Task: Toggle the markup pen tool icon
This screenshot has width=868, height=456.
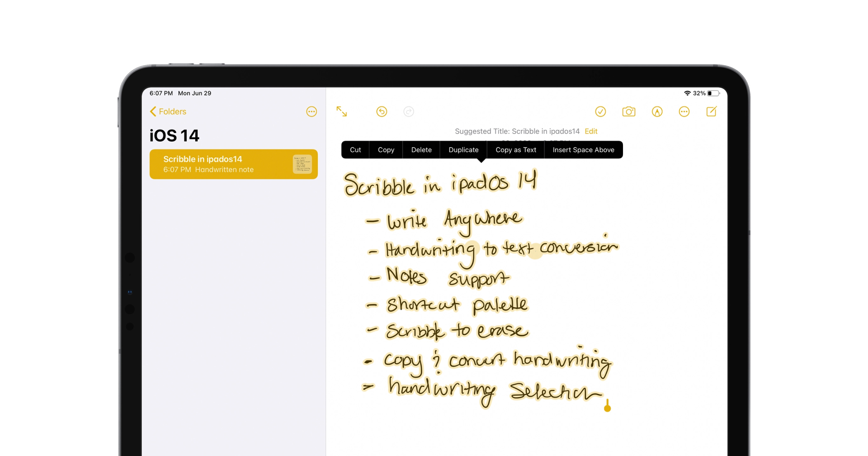Action: (x=657, y=111)
